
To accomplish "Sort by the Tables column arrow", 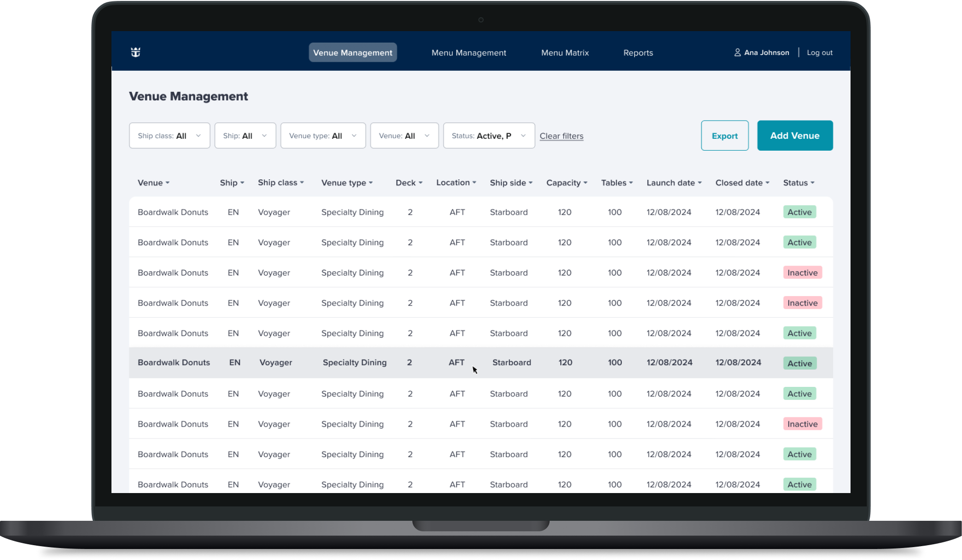I will (x=631, y=183).
